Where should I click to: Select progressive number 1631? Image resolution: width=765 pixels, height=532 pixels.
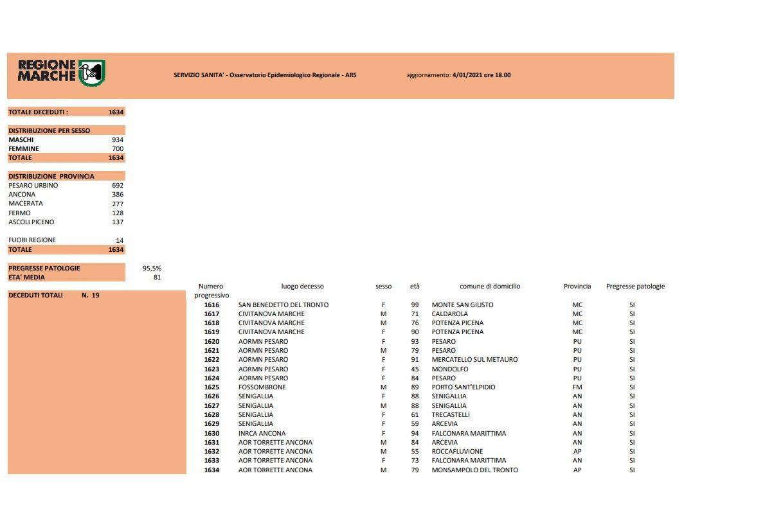[x=212, y=442]
